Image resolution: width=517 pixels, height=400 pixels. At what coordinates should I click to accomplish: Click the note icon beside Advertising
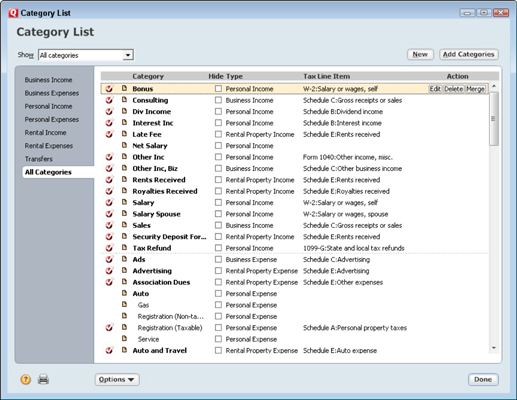pyautogui.click(x=124, y=270)
